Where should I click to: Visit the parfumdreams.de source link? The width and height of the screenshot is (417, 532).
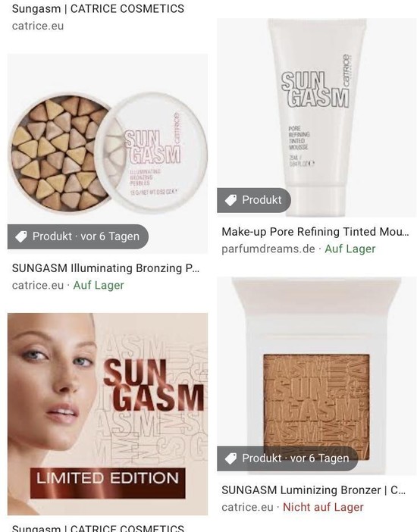click(268, 249)
